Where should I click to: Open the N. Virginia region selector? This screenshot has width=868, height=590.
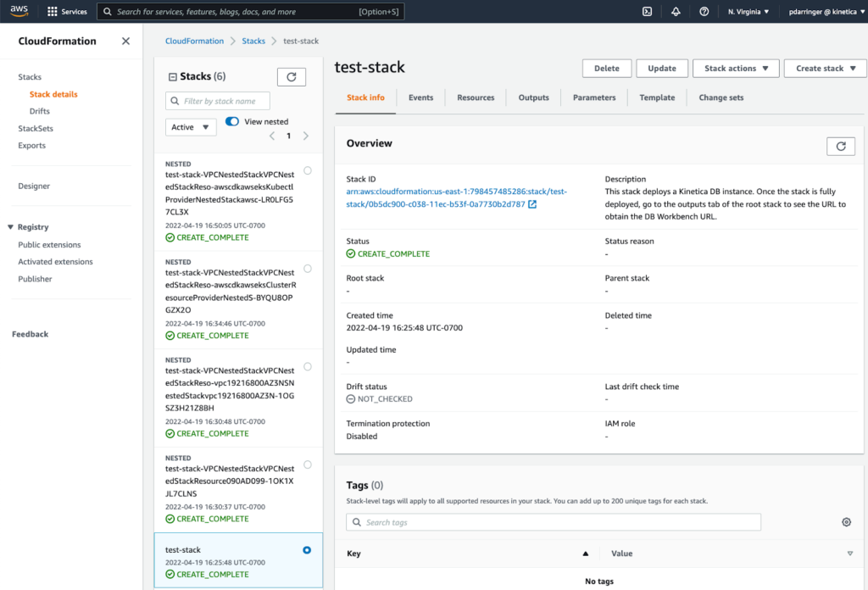(748, 12)
